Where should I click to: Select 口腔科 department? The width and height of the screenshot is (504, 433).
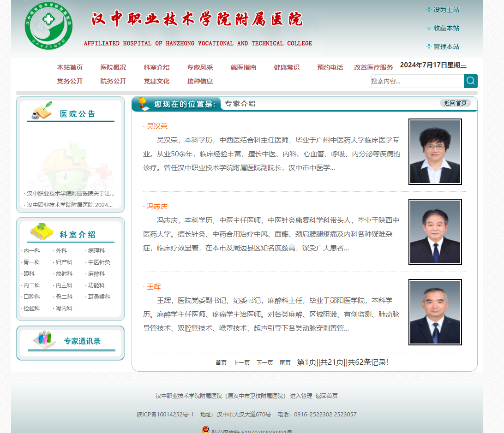[x=32, y=297]
